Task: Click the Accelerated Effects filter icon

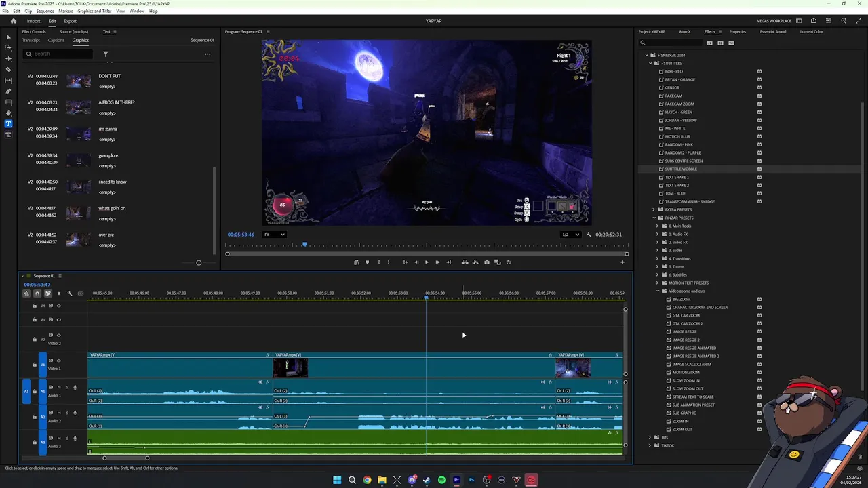Action: (x=709, y=43)
